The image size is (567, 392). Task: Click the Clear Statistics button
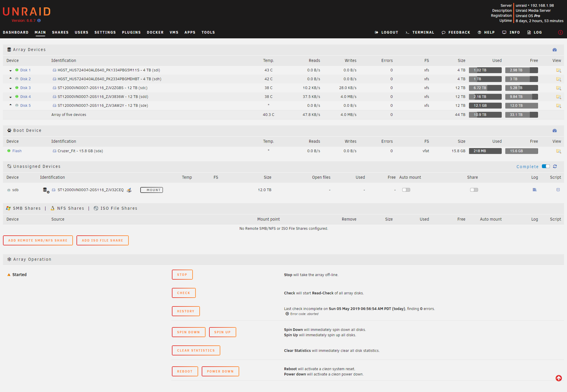click(196, 350)
